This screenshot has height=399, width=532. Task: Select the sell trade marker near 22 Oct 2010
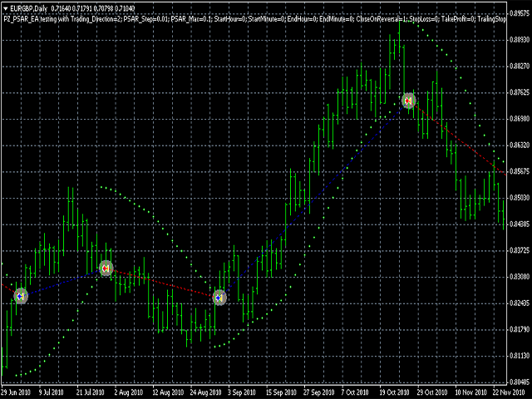coord(408,101)
